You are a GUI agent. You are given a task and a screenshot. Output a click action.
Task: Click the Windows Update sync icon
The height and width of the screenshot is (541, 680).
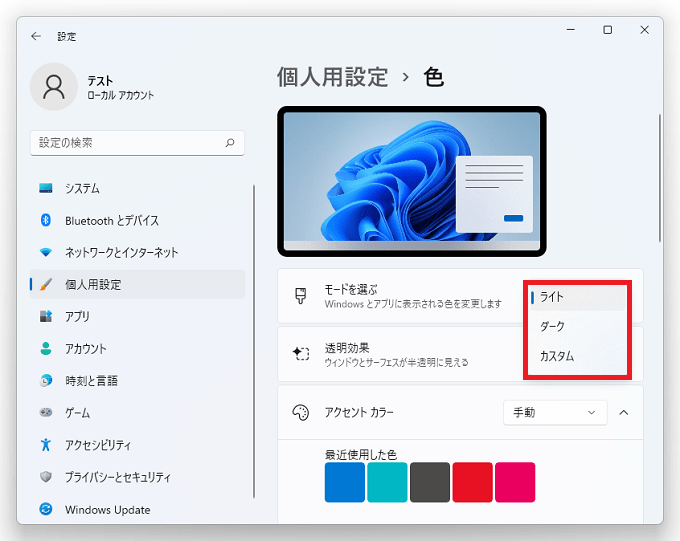point(46,509)
